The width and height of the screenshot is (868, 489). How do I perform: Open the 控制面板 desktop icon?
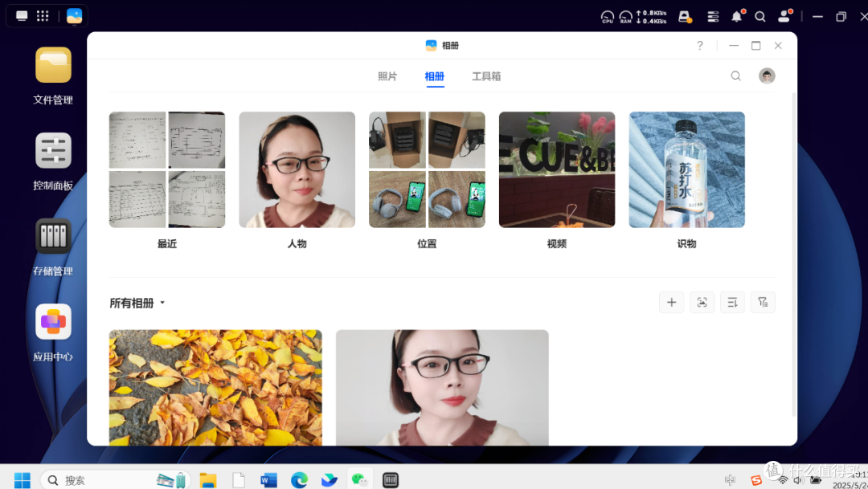tap(53, 150)
